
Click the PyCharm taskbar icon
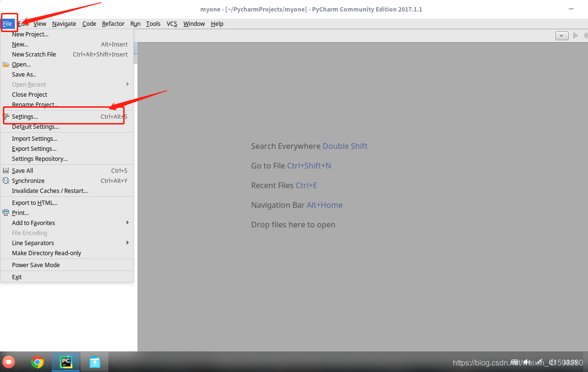click(66, 362)
